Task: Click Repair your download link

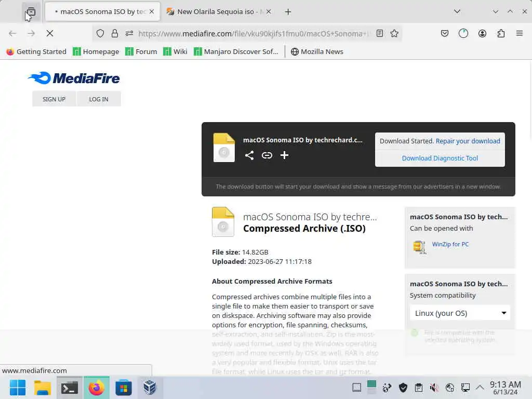Action: pyautogui.click(x=468, y=141)
